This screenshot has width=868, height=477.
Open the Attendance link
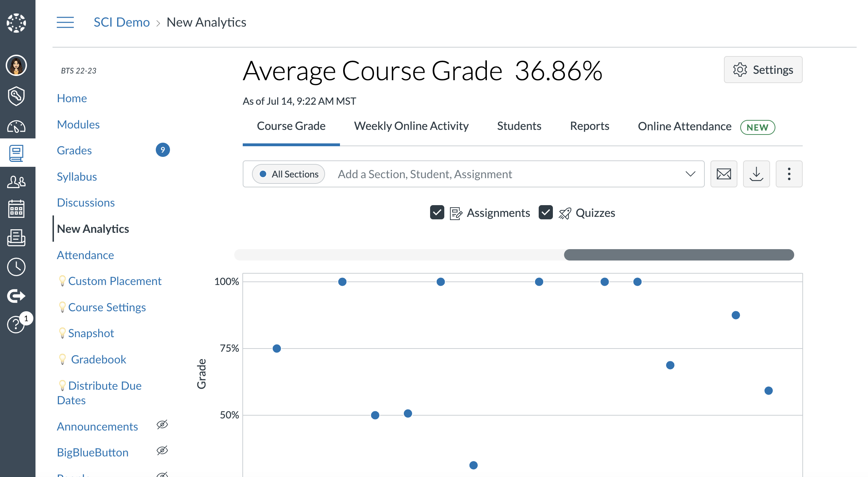pyautogui.click(x=86, y=255)
